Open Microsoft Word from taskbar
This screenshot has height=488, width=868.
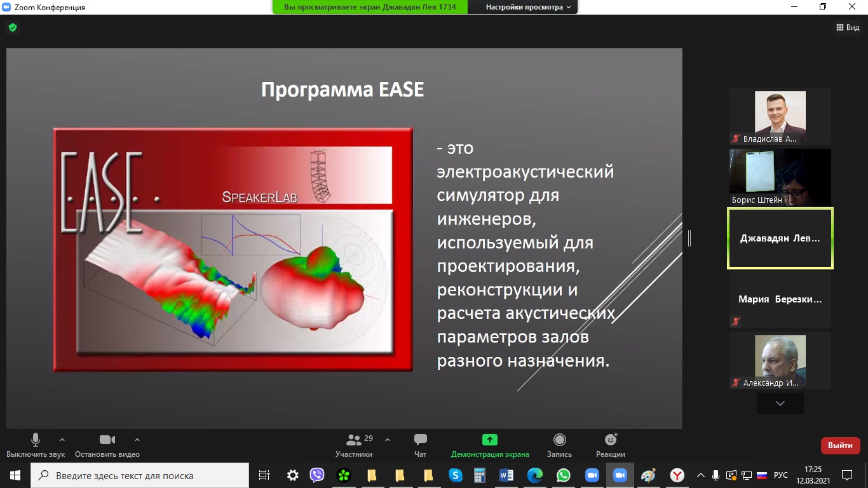506,475
